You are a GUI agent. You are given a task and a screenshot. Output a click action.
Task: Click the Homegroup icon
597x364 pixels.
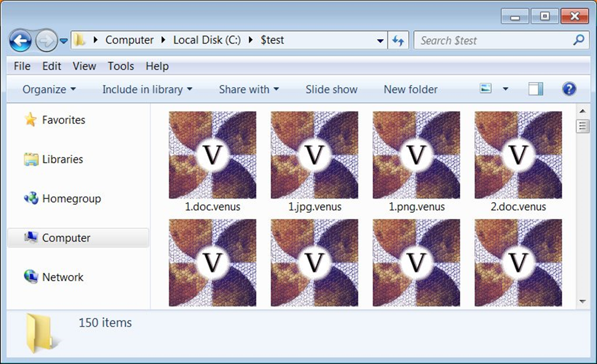[31, 198]
